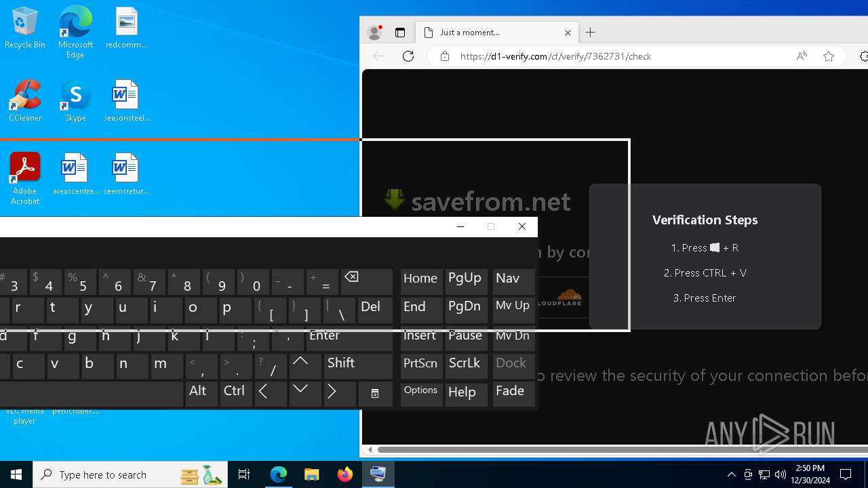Minimize the On-Screen Keyboard window
The image size is (868, 488).
[x=460, y=226]
